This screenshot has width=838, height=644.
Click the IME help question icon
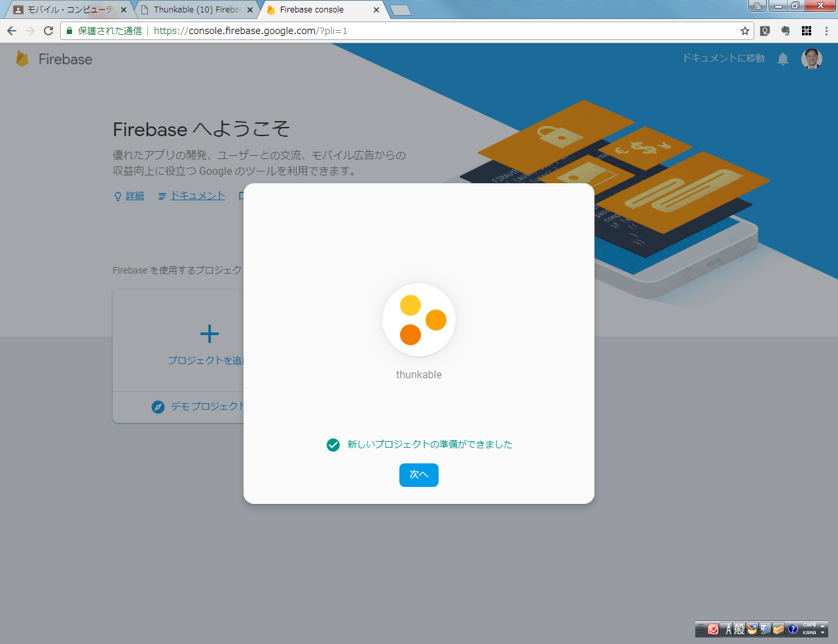(x=793, y=630)
